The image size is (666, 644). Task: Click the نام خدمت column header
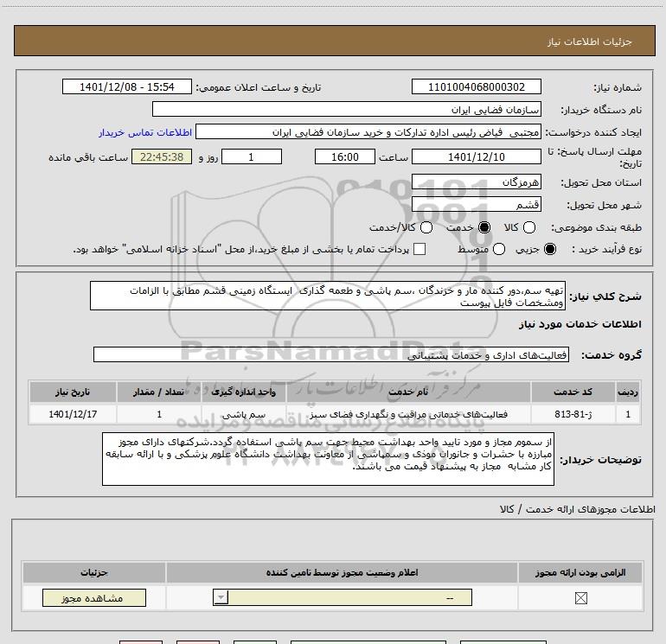(408, 392)
